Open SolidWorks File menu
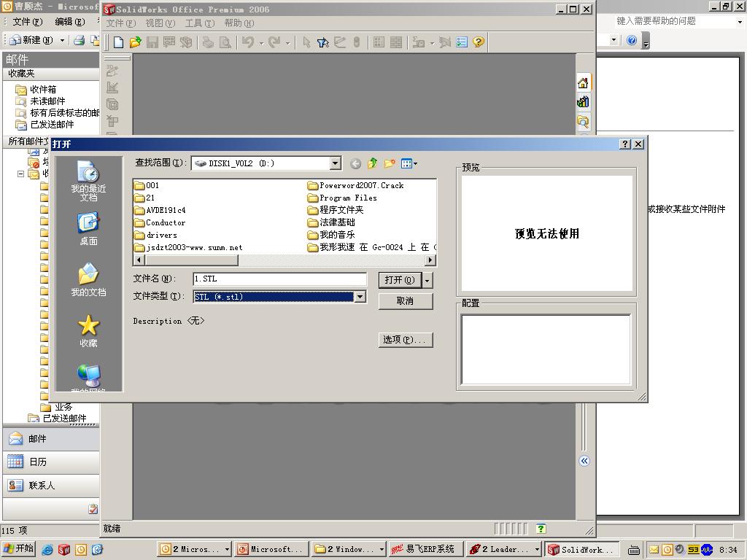Viewport: 747px width, 560px height. pyautogui.click(x=120, y=23)
